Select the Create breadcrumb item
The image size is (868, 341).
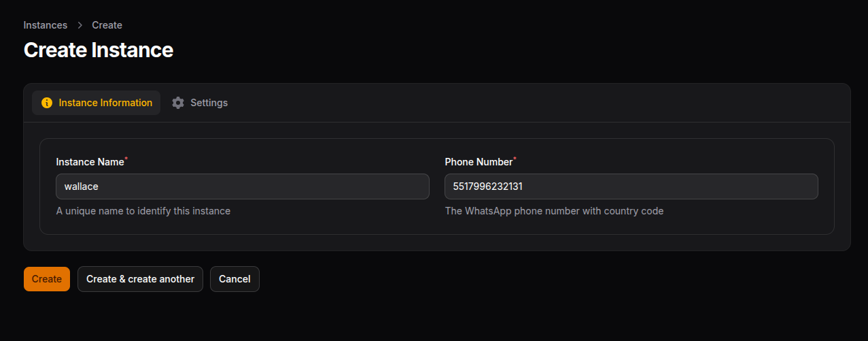(x=107, y=25)
